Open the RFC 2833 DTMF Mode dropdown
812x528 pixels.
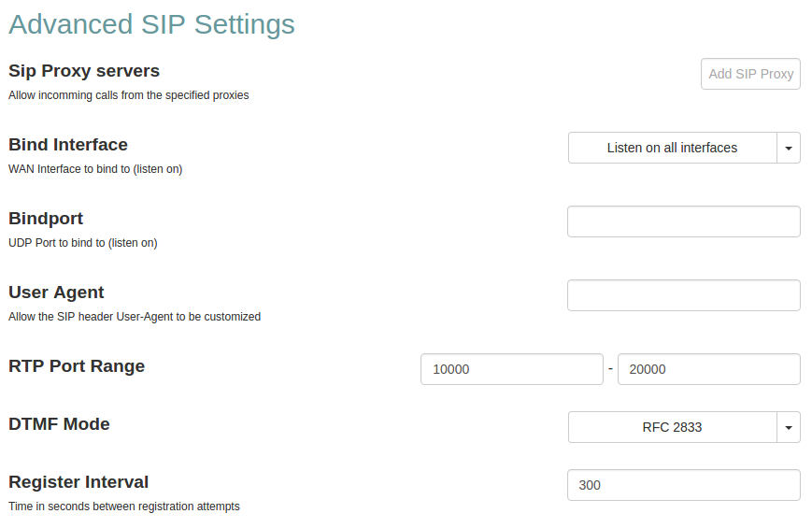672,427
